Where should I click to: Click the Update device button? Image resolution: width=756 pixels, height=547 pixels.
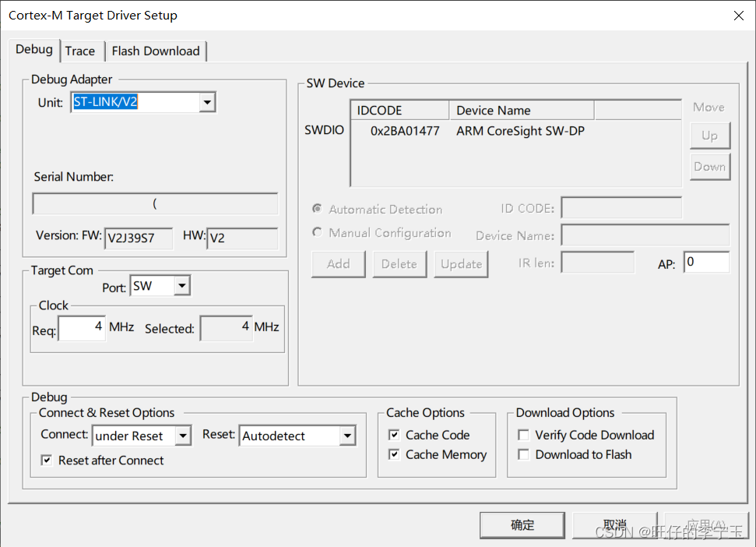click(461, 264)
